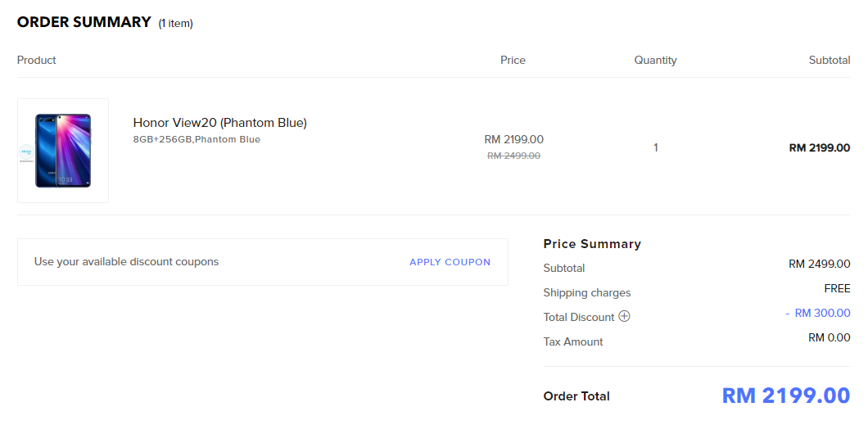This screenshot has height=434, width=868.
Task: Click the Price column header
Action: click(513, 60)
